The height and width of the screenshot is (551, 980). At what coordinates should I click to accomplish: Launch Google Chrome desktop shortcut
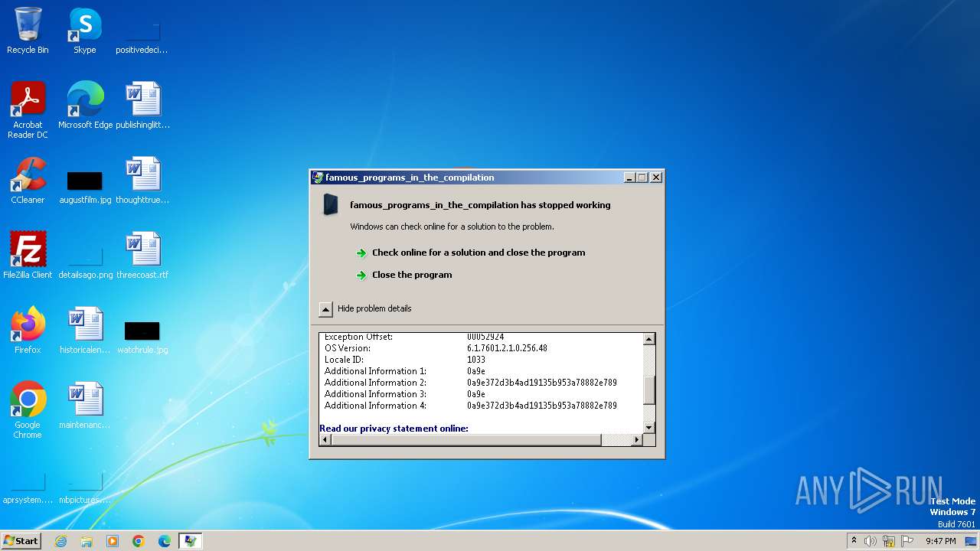(x=28, y=410)
